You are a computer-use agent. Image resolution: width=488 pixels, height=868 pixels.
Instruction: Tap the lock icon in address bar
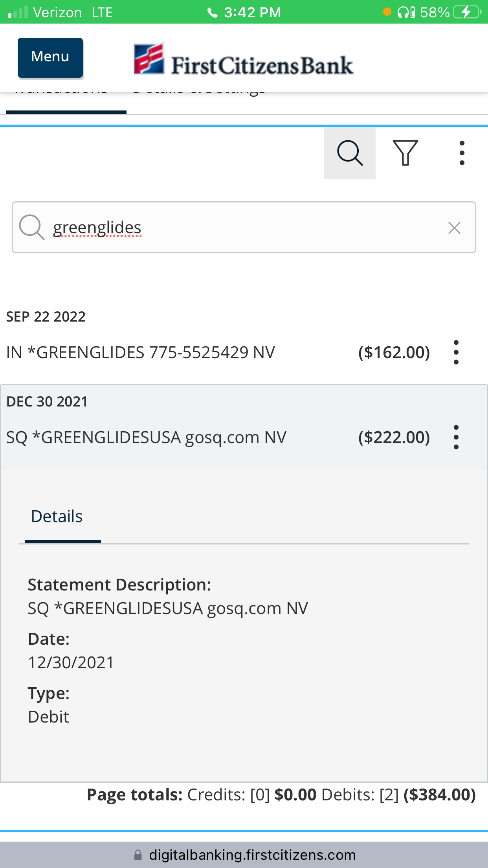pyautogui.click(x=138, y=855)
